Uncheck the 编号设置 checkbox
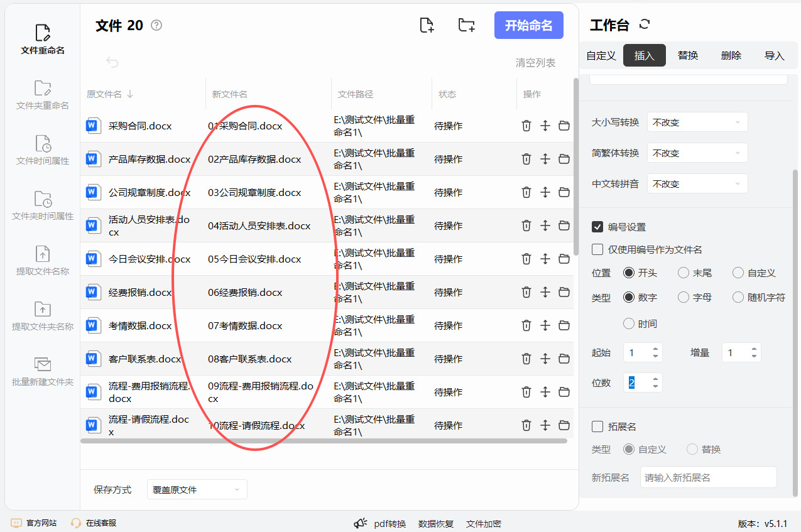The height and width of the screenshot is (532, 801). pos(597,227)
